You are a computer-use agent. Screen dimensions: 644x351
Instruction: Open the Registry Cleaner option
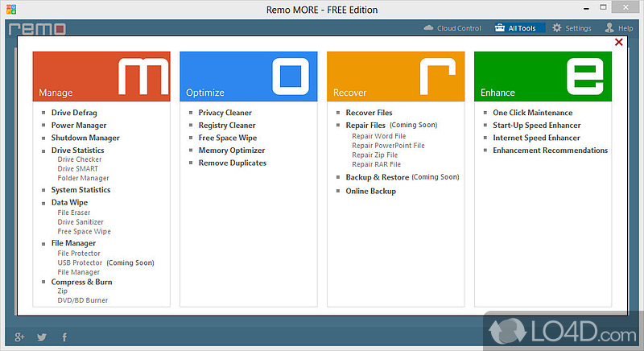point(226,126)
